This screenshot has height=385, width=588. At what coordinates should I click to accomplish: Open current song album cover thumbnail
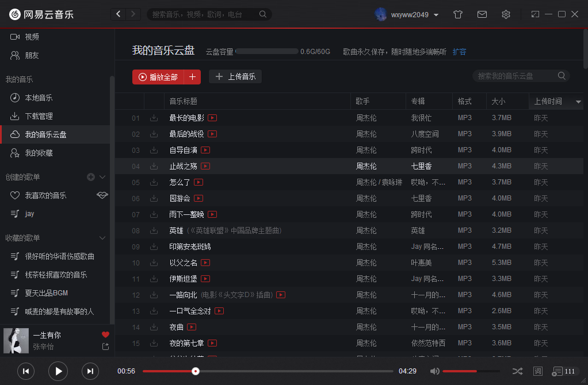tap(16, 340)
